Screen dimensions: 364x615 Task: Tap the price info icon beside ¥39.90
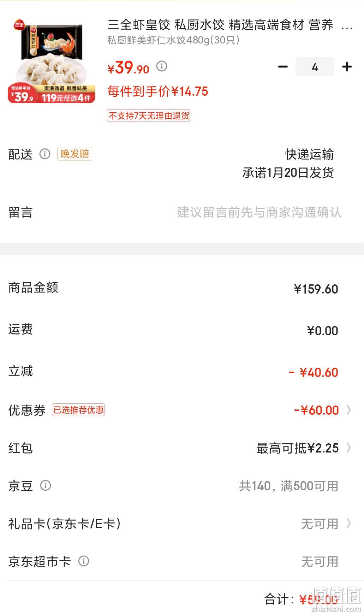(162, 66)
